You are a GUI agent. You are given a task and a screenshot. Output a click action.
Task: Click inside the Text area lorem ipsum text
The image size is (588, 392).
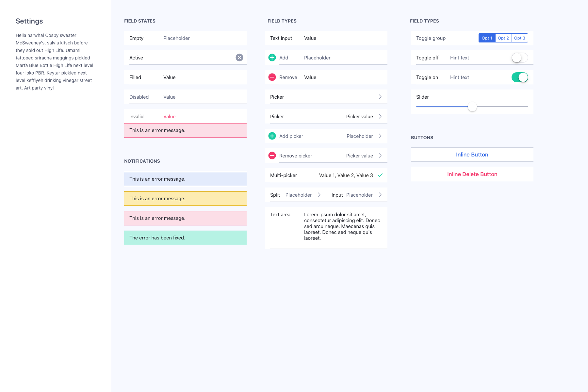click(342, 226)
